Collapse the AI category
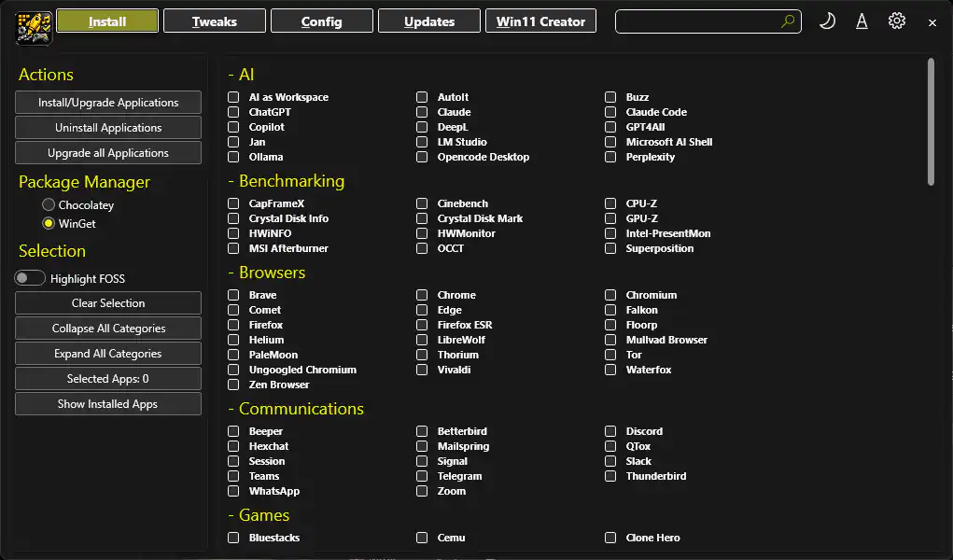Image resolution: width=953 pixels, height=560 pixels. pyautogui.click(x=241, y=74)
